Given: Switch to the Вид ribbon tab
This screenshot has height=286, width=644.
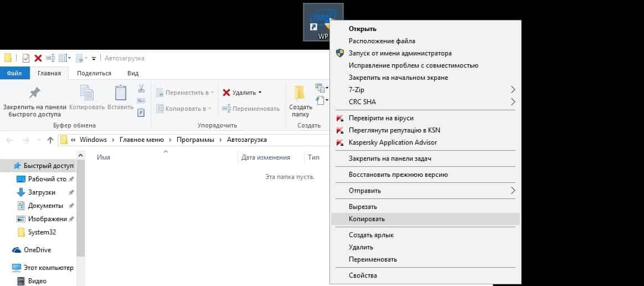Looking at the screenshot, I should coord(133,73).
